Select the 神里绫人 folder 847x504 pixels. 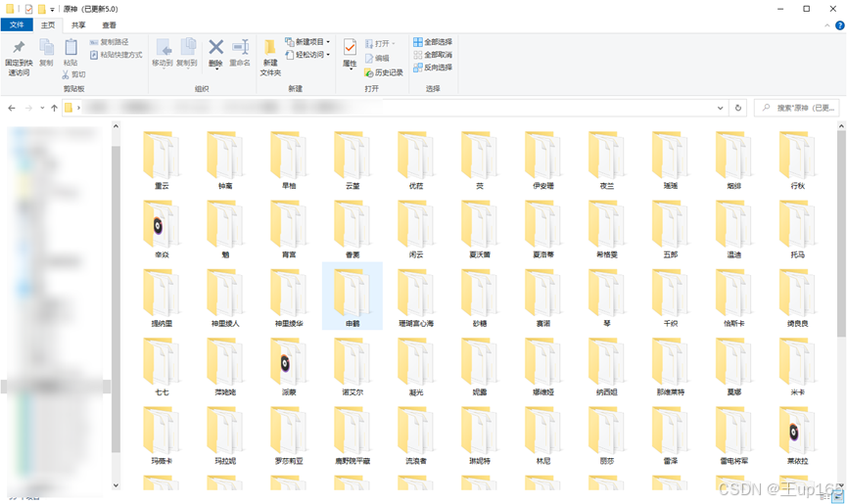(x=225, y=298)
